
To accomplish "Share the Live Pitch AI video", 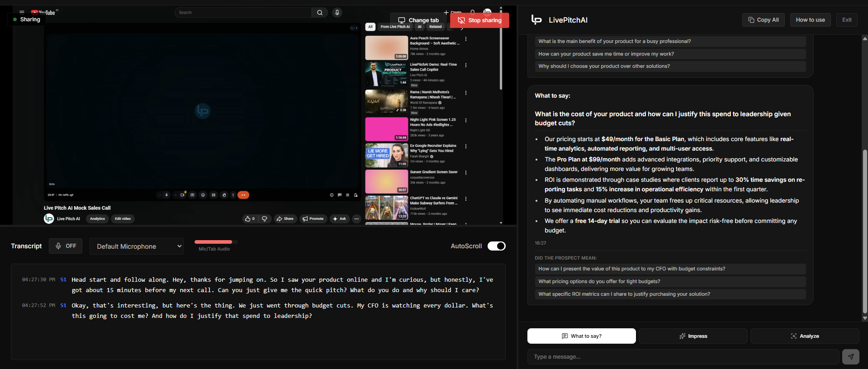I will tap(285, 219).
